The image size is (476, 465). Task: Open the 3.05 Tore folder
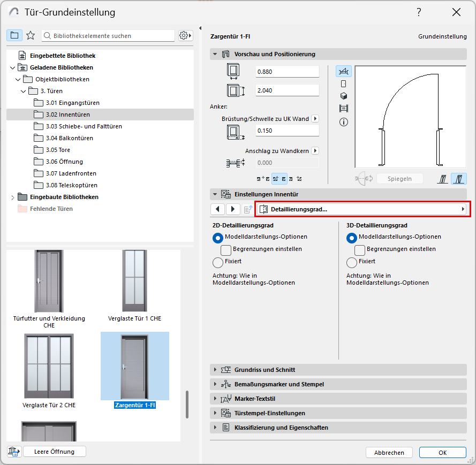tap(58, 150)
